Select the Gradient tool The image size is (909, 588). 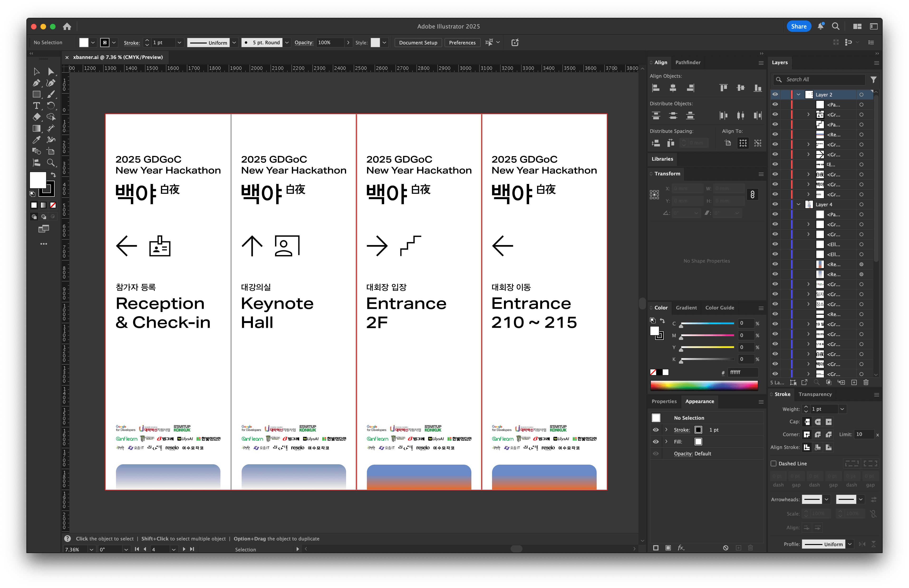point(37,129)
